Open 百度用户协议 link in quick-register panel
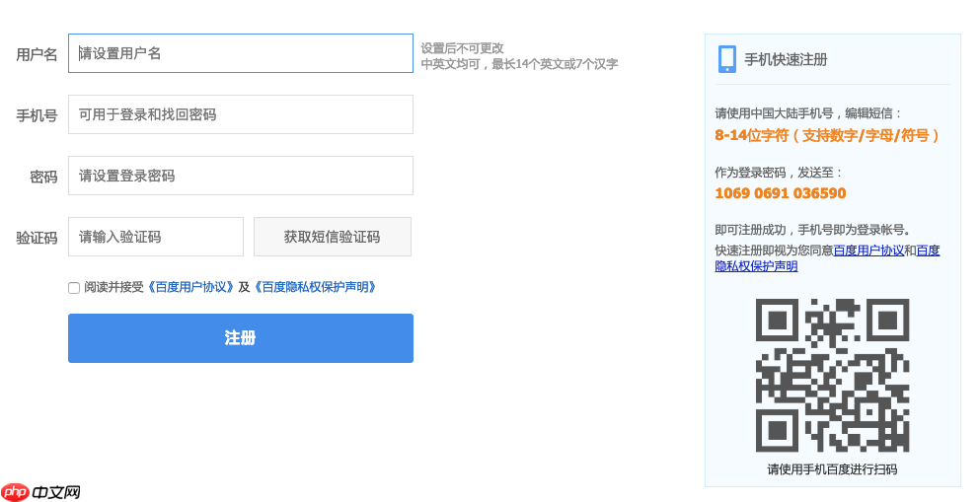The height and width of the screenshot is (502, 980). tap(868, 251)
